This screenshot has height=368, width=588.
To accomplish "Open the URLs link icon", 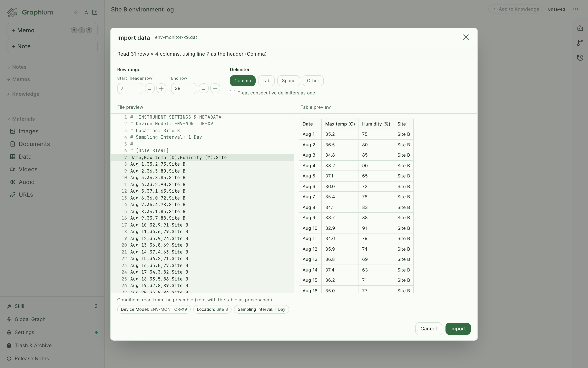I will [x=13, y=195].
